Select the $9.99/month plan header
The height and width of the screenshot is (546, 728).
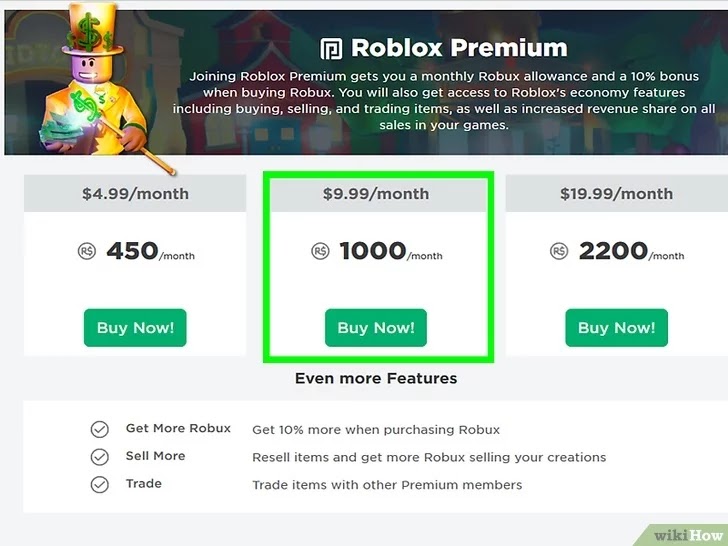[376, 194]
